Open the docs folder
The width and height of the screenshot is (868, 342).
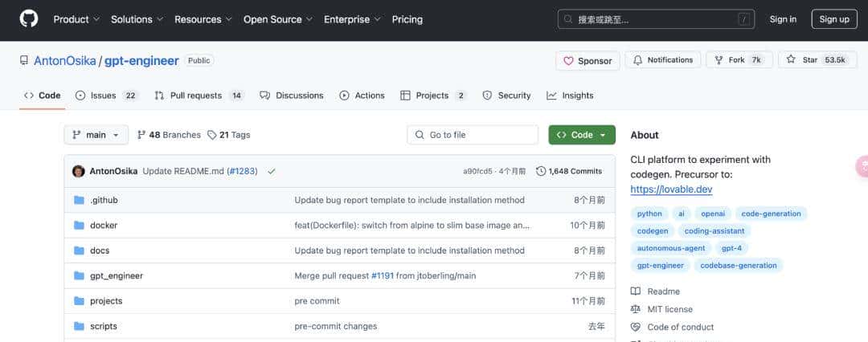pos(100,250)
